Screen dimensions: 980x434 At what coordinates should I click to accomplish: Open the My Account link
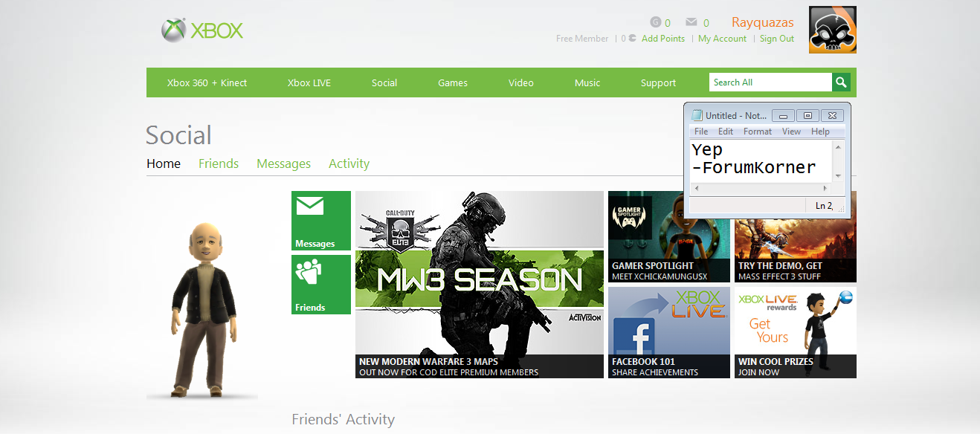coord(722,39)
